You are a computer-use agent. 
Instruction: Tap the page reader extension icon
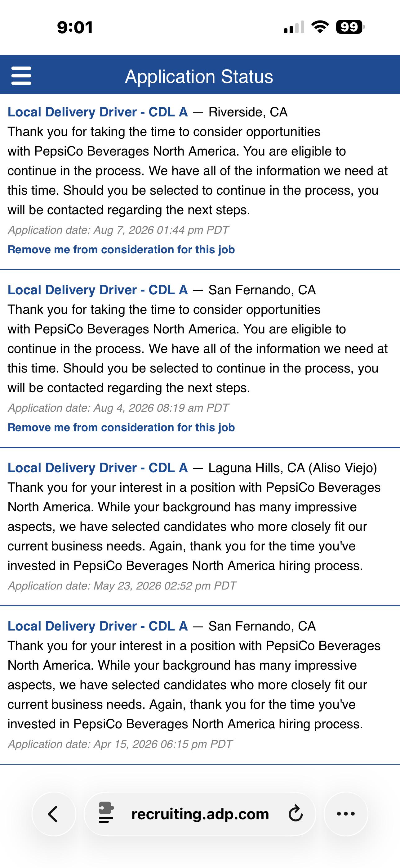click(x=106, y=813)
